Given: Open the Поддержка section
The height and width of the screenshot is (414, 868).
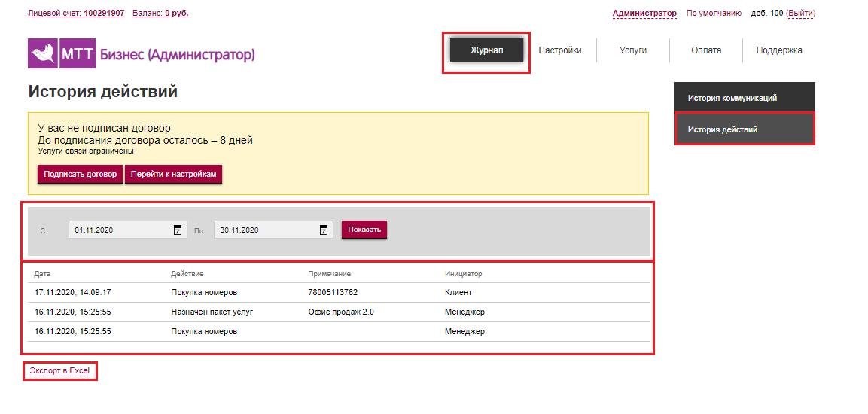Looking at the screenshot, I should (779, 50).
